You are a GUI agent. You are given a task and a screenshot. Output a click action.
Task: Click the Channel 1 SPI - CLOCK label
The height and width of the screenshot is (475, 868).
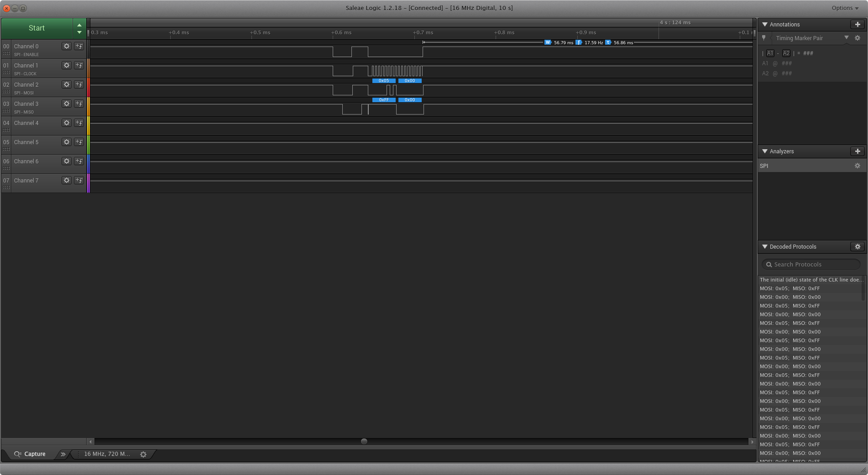point(25,73)
